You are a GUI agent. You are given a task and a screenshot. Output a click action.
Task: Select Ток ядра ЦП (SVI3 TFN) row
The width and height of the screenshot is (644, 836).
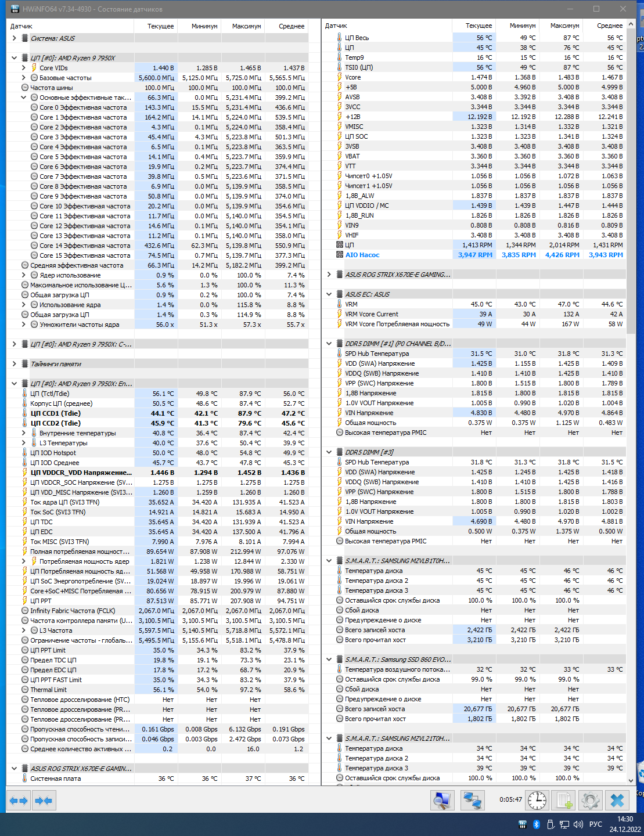click(157, 502)
